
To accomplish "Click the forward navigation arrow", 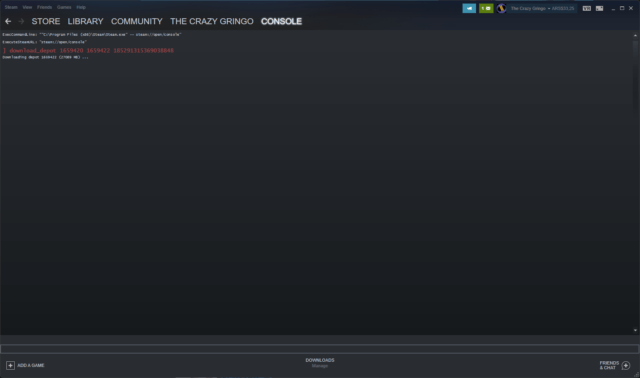I will click(21, 21).
